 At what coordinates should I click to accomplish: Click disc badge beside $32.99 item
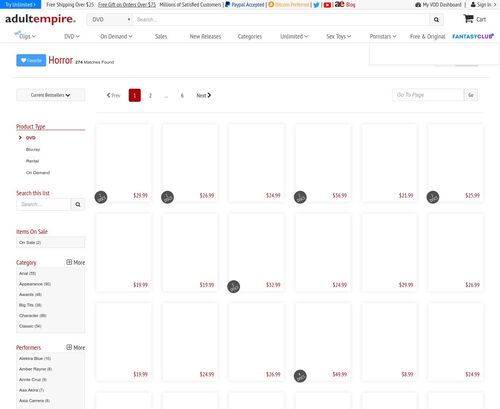pos(233,286)
